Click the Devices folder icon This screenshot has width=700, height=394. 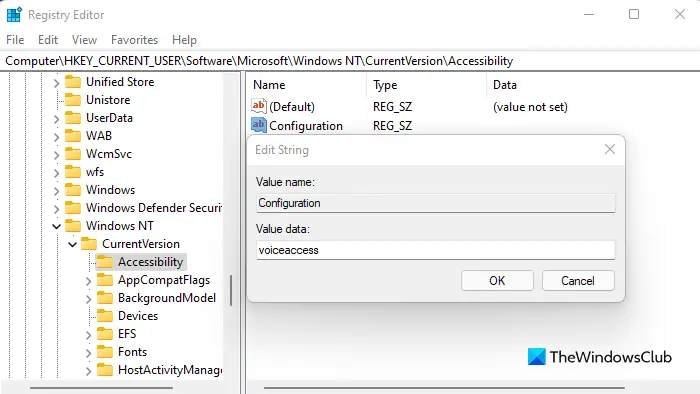pos(105,316)
